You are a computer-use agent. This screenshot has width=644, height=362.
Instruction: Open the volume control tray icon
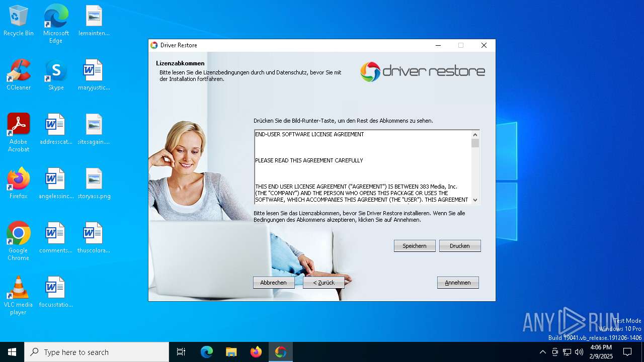(x=579, y=352)
